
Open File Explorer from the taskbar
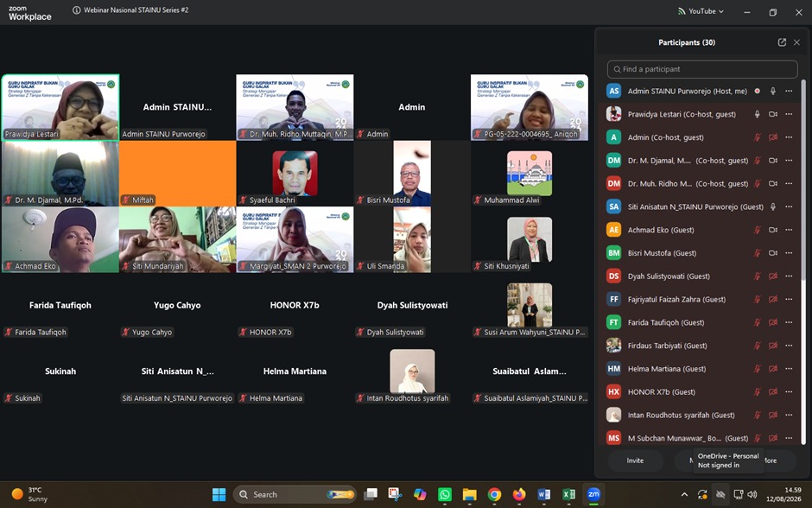(470, 494)
